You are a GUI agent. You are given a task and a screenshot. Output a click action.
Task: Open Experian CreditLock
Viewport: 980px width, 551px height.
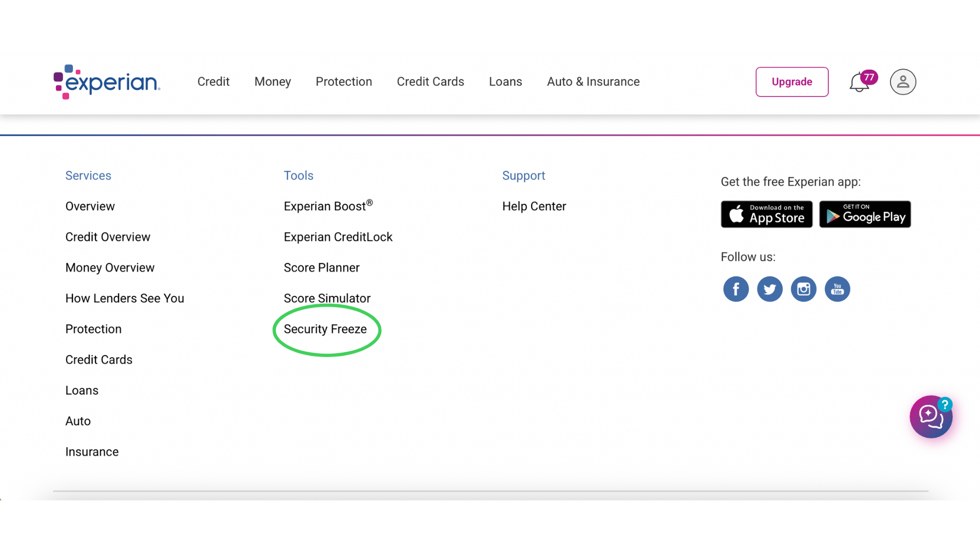pyautogui.click(x=338, y=237)
